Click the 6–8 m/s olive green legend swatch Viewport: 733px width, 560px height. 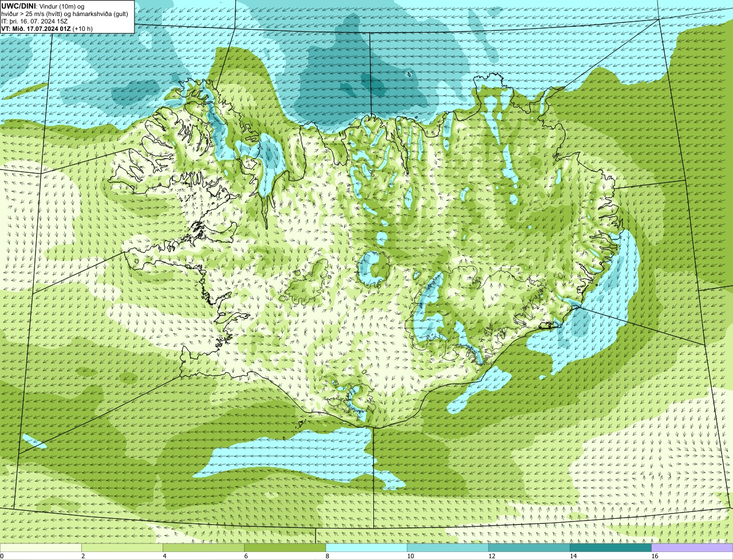coord(285,548)
